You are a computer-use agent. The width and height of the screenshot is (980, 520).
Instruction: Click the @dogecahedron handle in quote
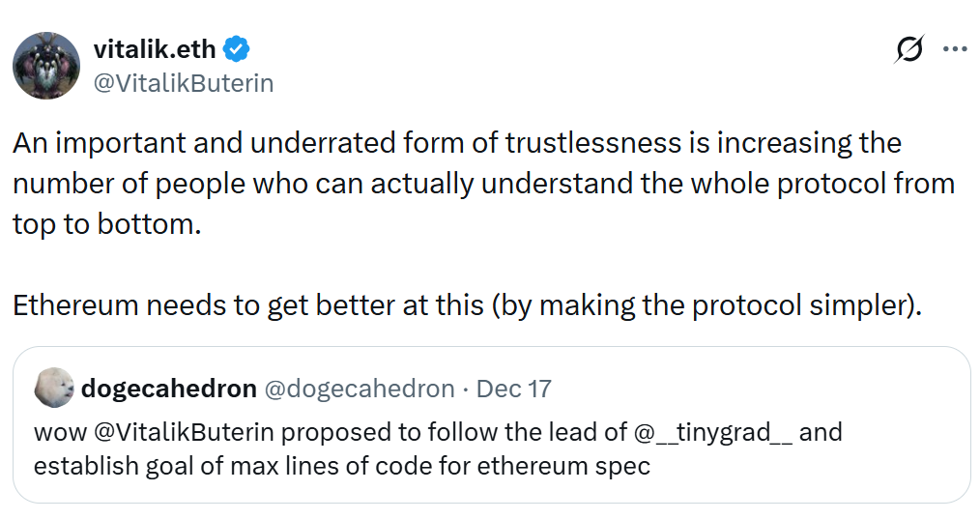pos(359,389)
